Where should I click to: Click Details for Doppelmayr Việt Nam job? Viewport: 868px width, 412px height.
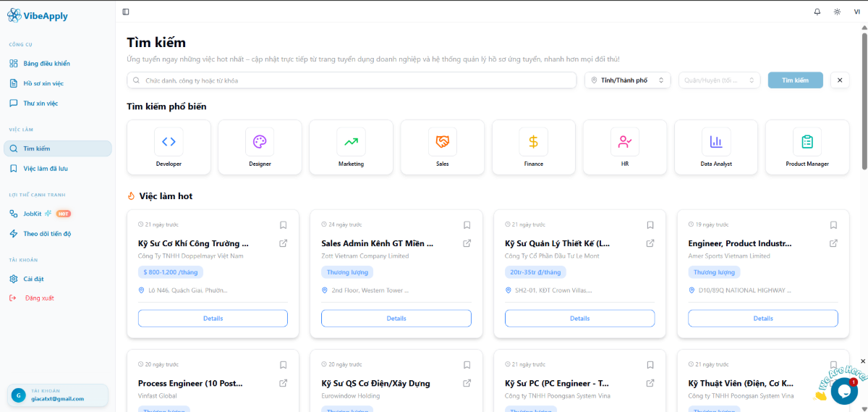click(x=213, y=319)
